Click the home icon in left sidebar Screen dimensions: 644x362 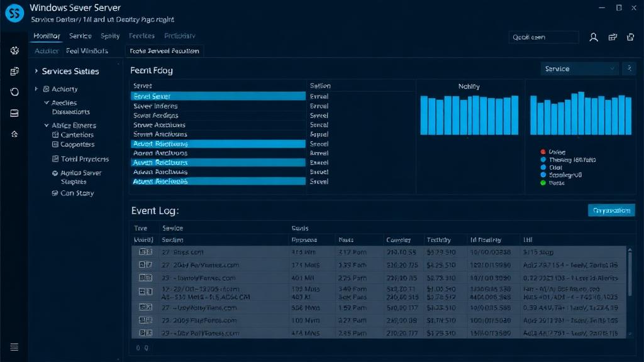(x=14, y=134)
